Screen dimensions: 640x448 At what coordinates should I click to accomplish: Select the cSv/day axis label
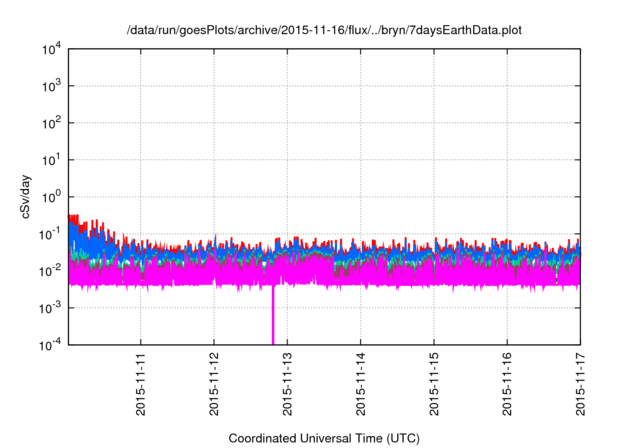pos(26,197)
